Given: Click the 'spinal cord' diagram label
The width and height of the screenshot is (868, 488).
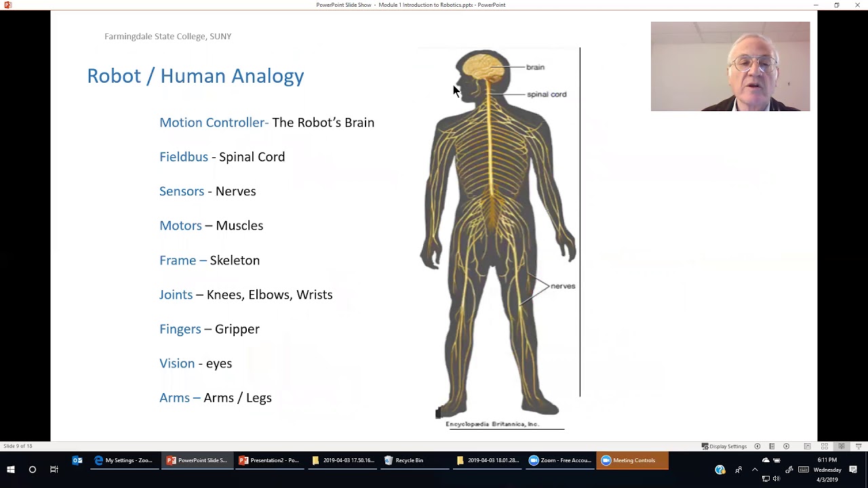Looking at the screenshot, I should point(547,94).
